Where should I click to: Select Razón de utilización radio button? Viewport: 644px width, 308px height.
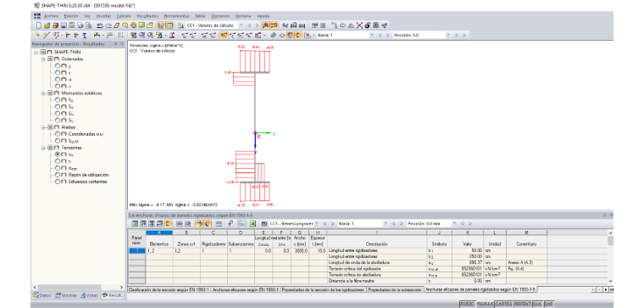click(58, 175)
